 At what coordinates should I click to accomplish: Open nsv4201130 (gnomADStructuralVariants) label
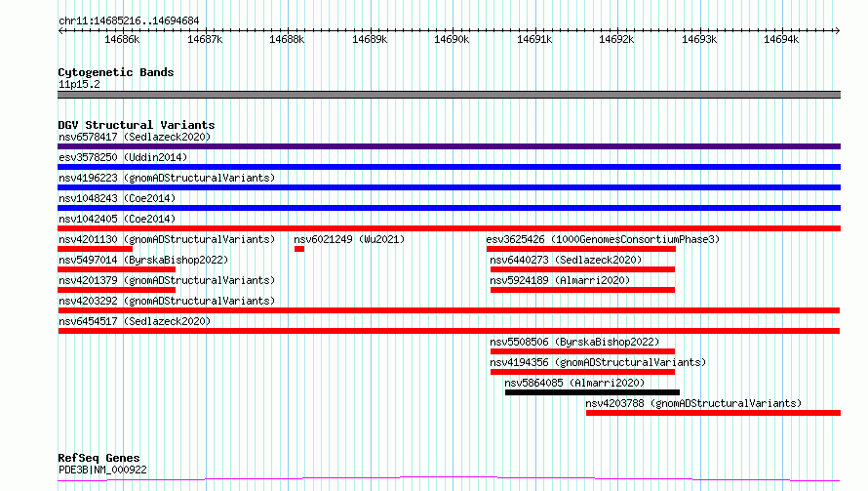click(167, 239)
